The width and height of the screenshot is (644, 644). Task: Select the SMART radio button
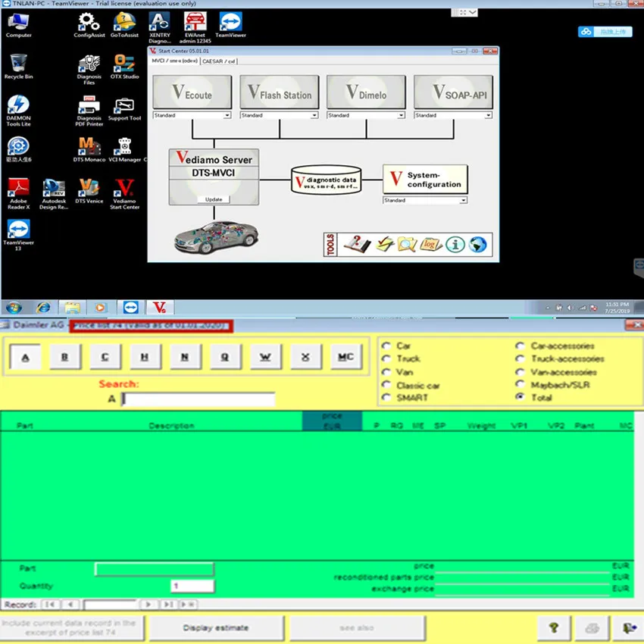[386, 397]
